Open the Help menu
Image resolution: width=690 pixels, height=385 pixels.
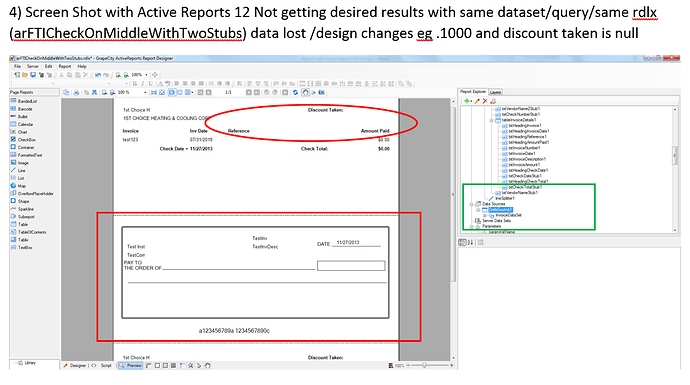click(x=82, y=66)
